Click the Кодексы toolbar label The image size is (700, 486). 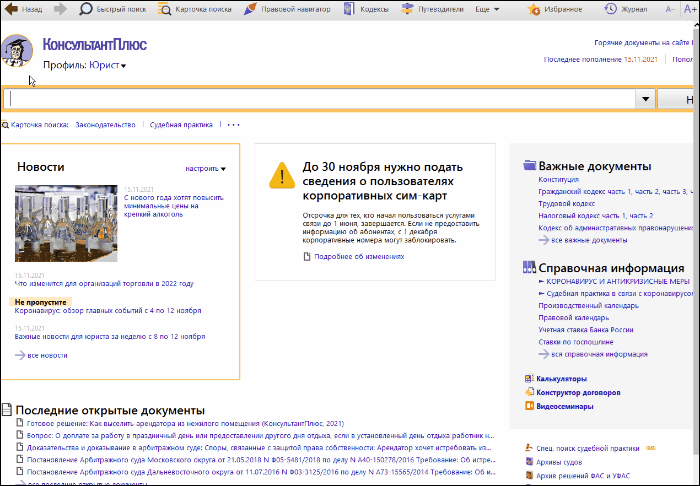[x=374, y=9]
